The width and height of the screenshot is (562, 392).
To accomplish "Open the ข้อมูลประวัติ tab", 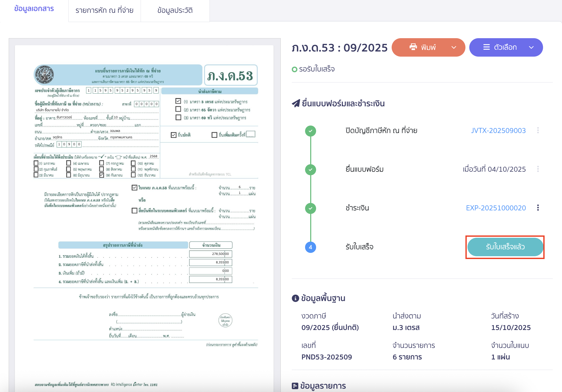I will coord(175,11).
